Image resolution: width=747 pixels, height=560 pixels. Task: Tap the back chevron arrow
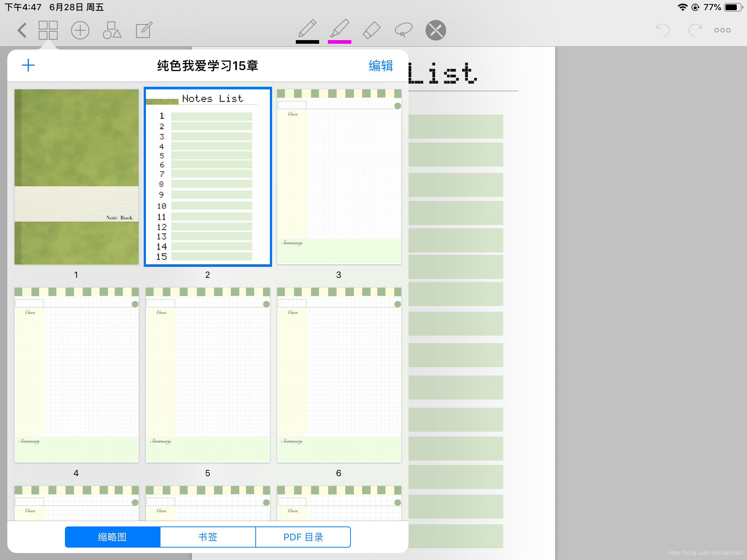click(x=22, y=30)
